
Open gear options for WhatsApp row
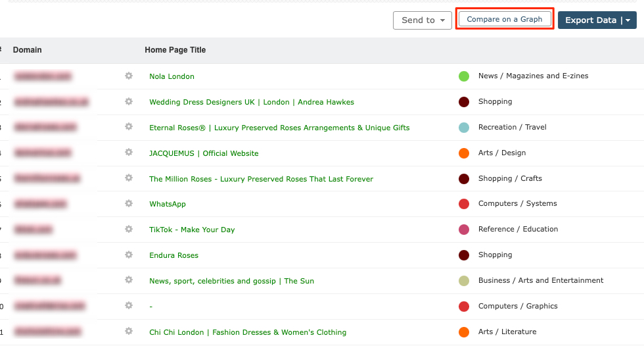click(x=129, y=204)
